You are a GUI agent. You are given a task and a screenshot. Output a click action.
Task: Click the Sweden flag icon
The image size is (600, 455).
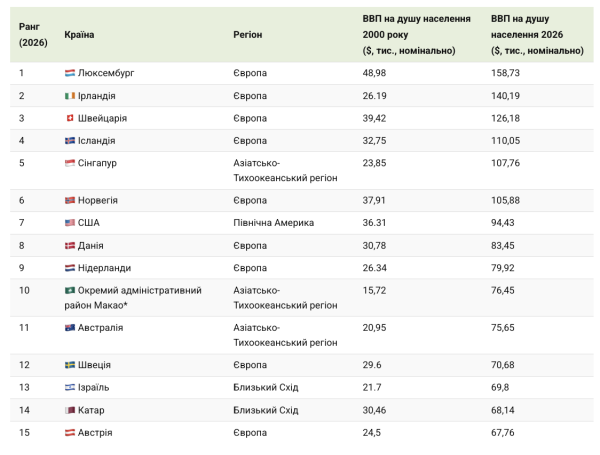pos(70,365)
